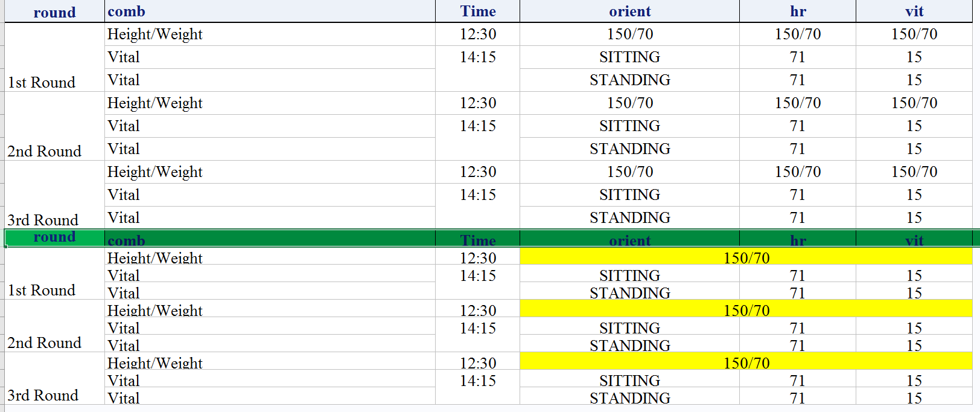Click the bottom table's 2nd Round "STANDING" cell

point(629,346)
